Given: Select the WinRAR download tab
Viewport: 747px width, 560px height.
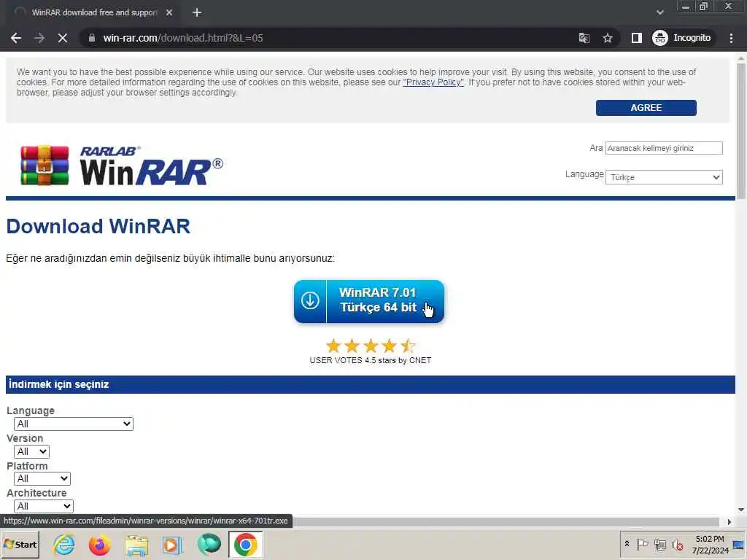Looking at the screenshot, I should (93, 13).
